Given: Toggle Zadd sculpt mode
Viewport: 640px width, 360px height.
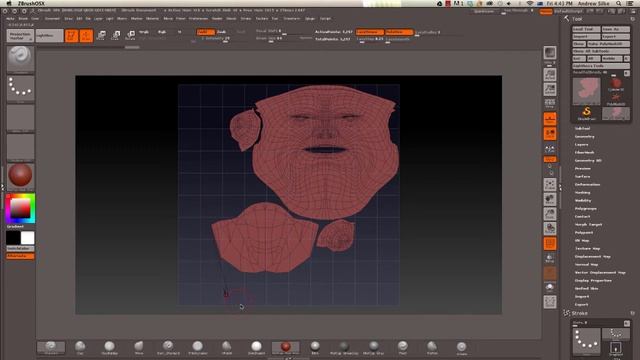Looking at the screenshot, I should coord(205,32).
